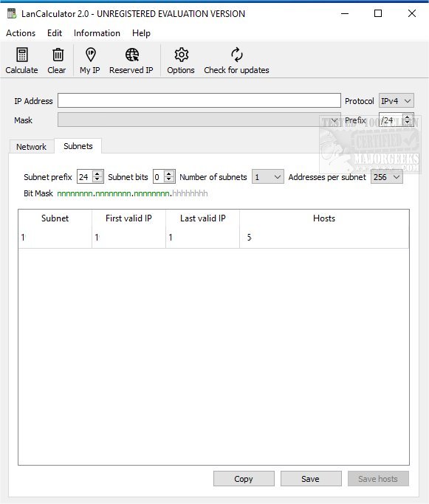Maximize the LanCalculator window
429x504 pixels.
pyautogui.click(x=378, y=13)
